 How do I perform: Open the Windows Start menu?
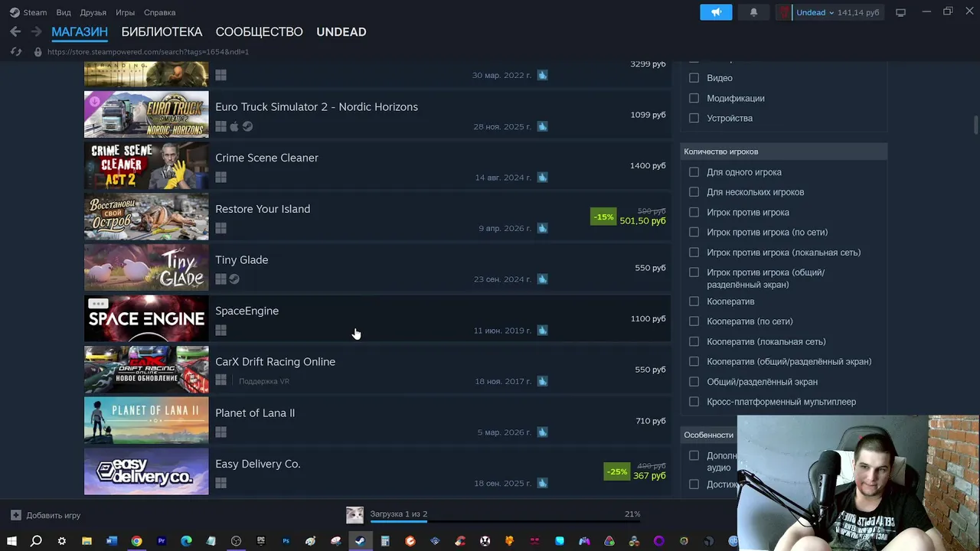coord(11,541)
